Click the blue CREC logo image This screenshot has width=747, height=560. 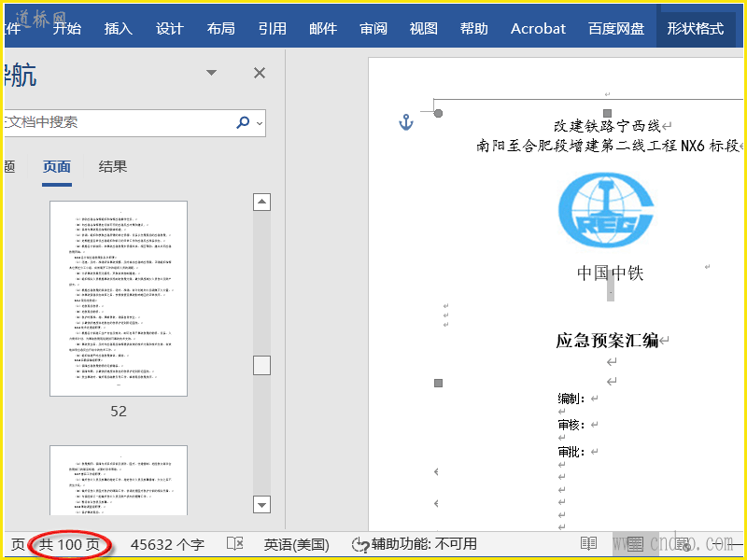pos(606,210)
